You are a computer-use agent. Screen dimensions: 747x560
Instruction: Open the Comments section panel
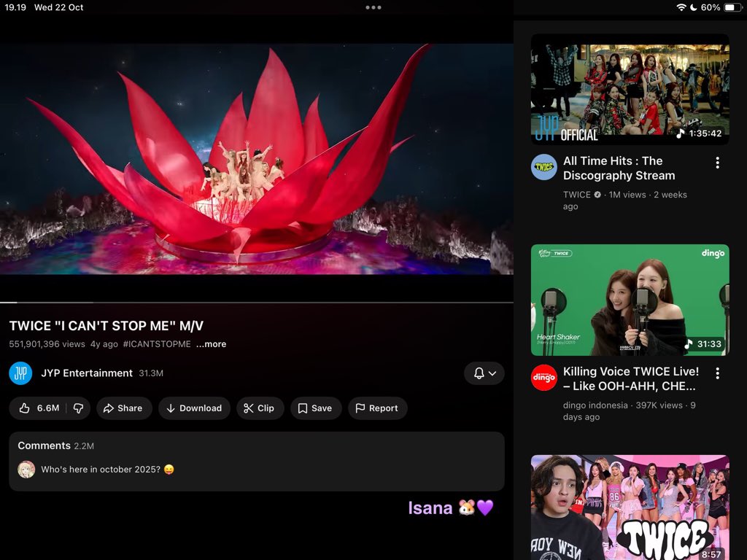coord(257,462)
